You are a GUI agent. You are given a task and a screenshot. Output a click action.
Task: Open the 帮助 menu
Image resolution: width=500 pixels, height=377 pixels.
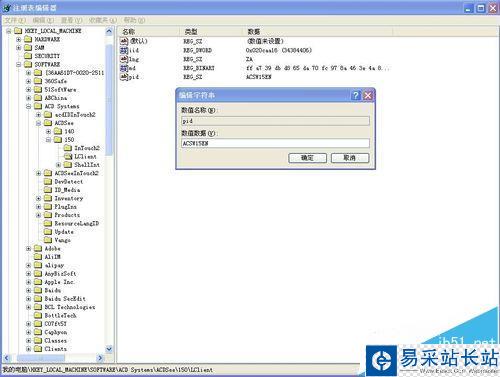[134, 20]
